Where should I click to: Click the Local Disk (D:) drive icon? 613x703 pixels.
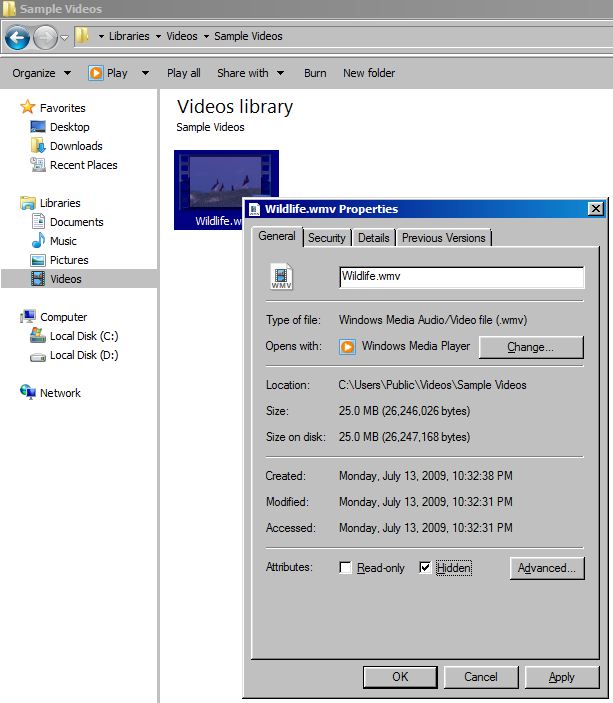click(38, 357)
